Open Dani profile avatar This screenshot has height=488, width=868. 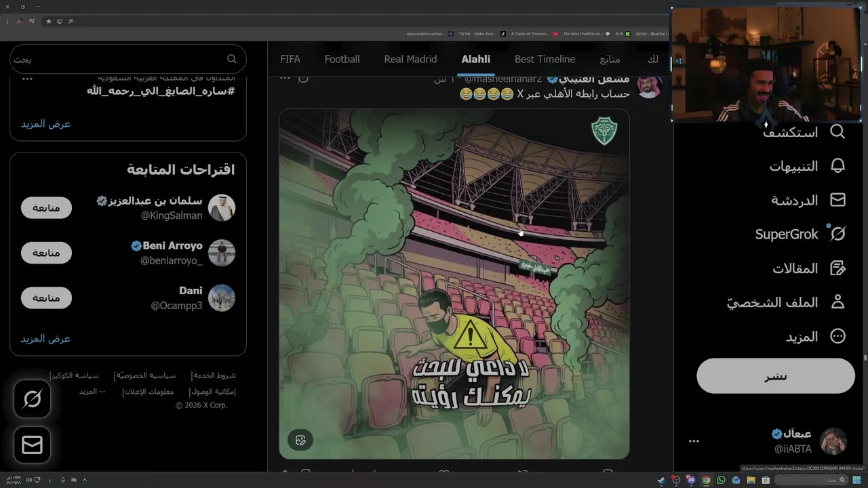tap(222, 298)
